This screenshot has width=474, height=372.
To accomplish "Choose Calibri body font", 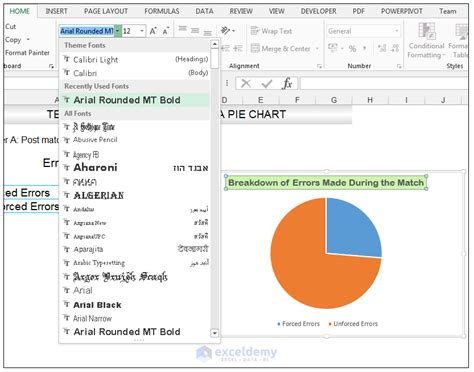I will [x=135, y=73].
